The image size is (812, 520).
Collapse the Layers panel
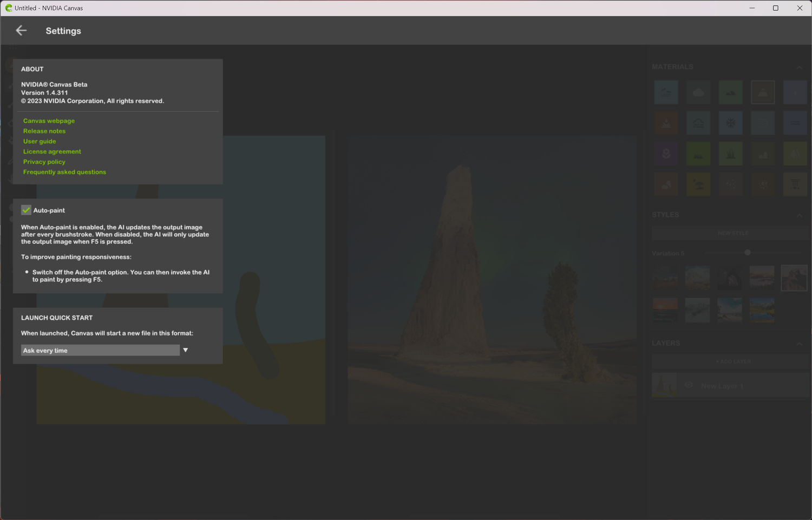tap(799, 344)
